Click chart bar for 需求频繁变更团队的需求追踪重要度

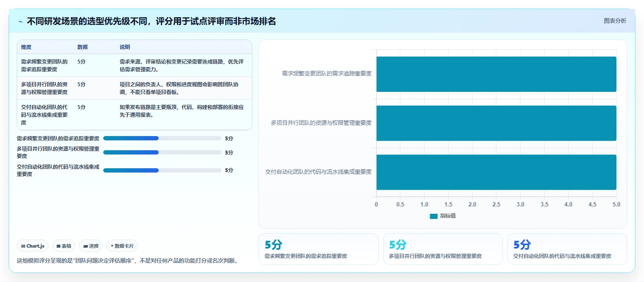point(497,74)
